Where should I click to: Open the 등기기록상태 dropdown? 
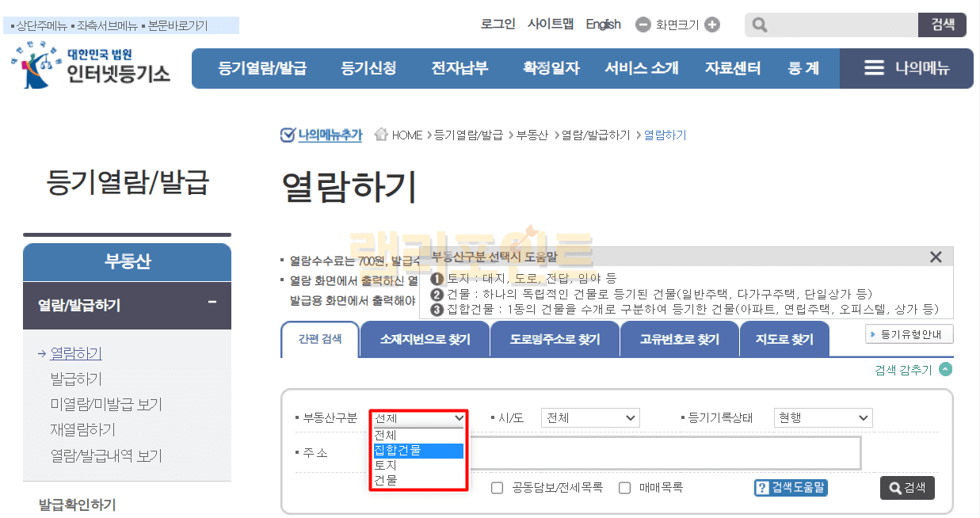point(822,418)
